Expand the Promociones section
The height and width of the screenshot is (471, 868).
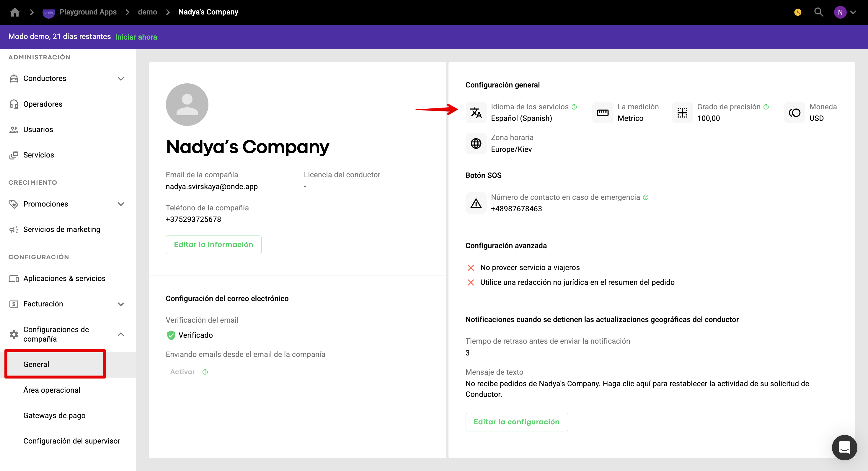(x=121, y=204)
